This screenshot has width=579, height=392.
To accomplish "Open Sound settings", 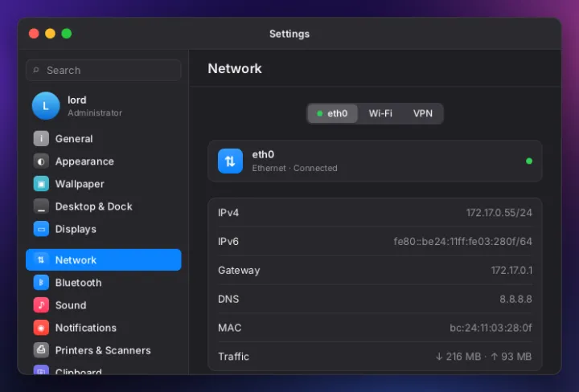I will [104, 305].
